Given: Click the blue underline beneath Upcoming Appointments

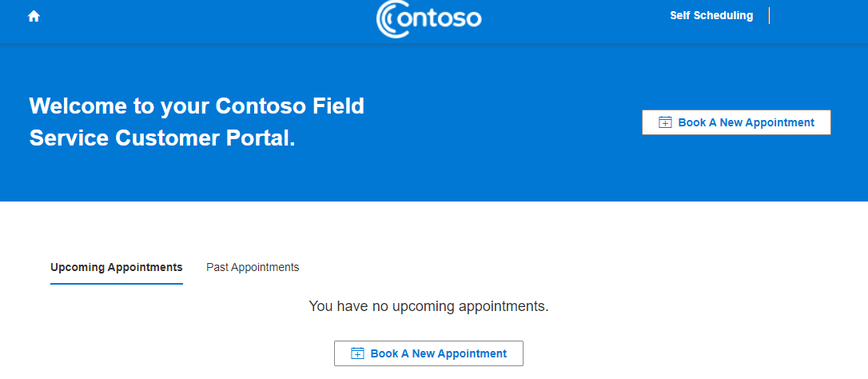Looking at the screenshot, I should tap(116, 284).
